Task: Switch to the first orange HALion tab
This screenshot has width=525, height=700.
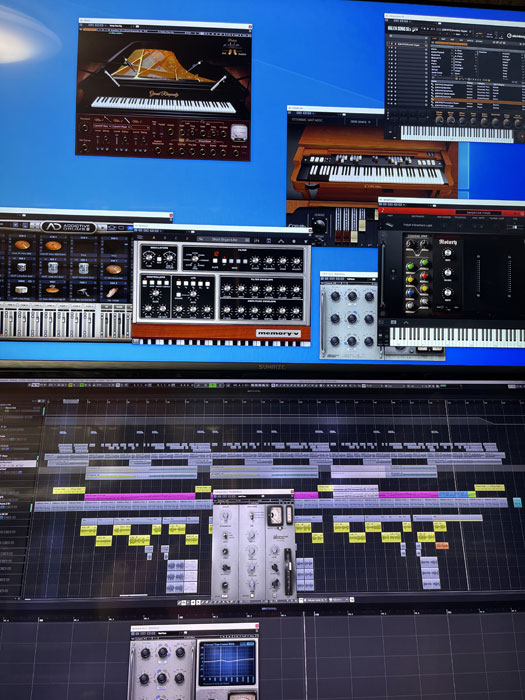Action: 436,39
